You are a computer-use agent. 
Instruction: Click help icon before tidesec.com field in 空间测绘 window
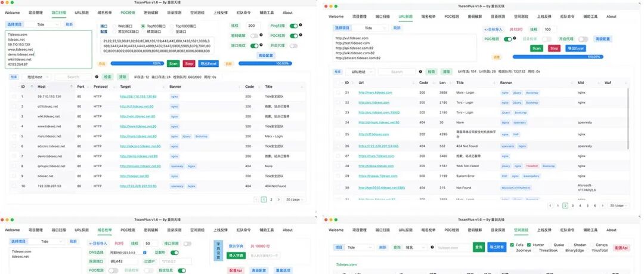pos(432,248)
